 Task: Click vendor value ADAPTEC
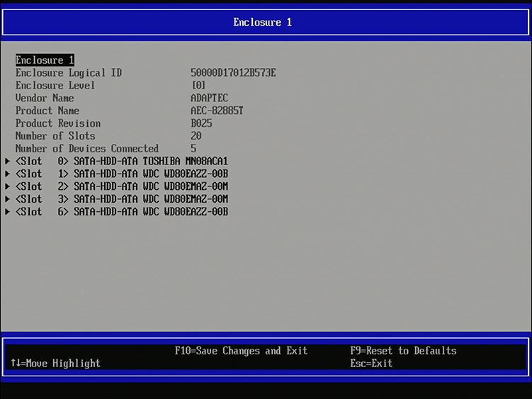[210, 98]
